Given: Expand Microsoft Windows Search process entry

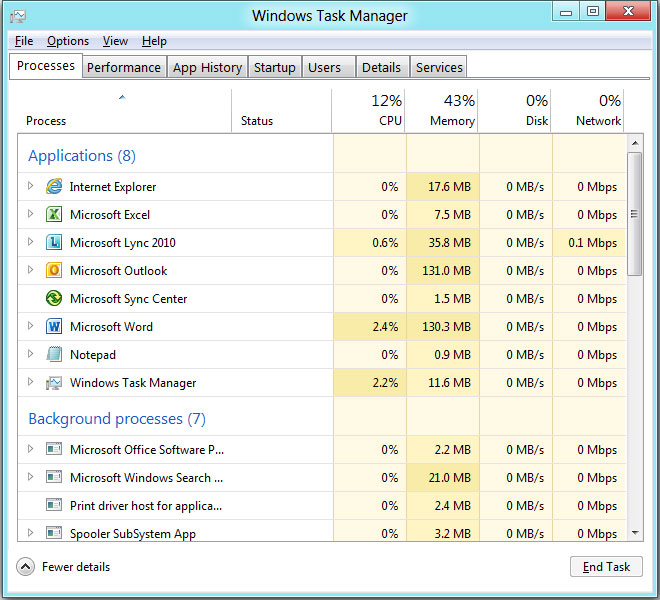Looking at the screenshot, I should click(x=31, y=478).
